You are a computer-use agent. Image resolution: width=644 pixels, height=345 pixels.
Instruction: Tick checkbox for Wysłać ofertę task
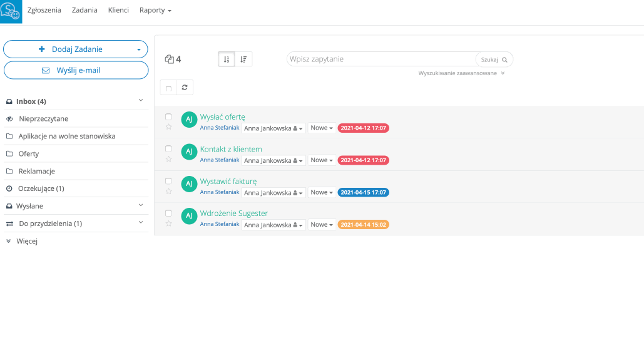click(168, 116)
